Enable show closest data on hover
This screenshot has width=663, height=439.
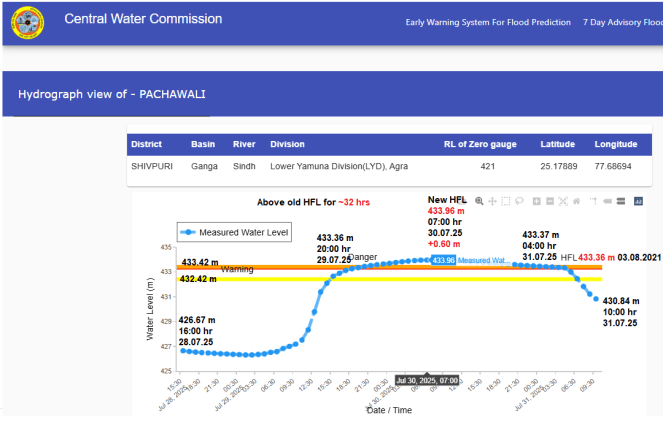click(x=606, y=201)
